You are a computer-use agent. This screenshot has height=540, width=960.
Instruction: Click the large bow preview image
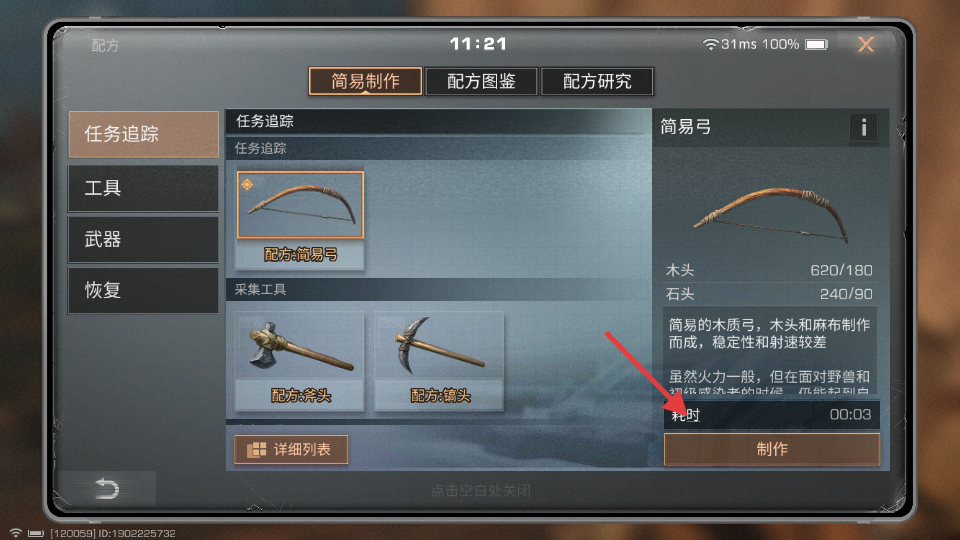click(771, 213)
